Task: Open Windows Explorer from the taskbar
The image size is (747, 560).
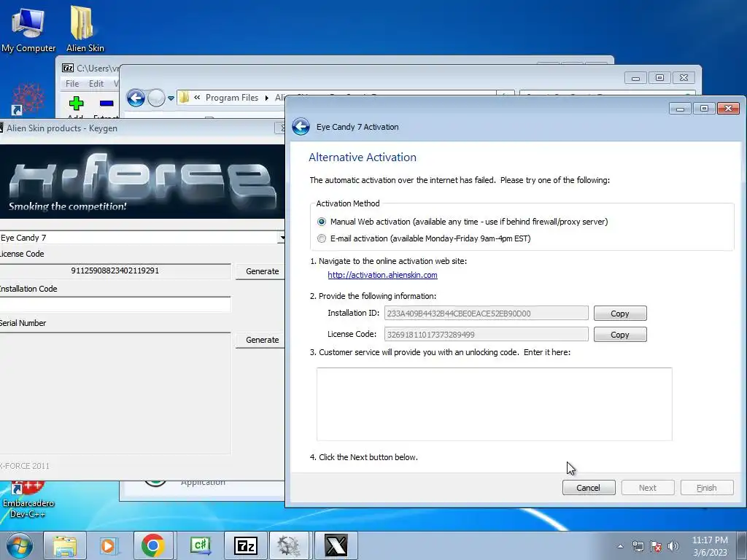Action: pyautogui.click(x=65, y=545)
